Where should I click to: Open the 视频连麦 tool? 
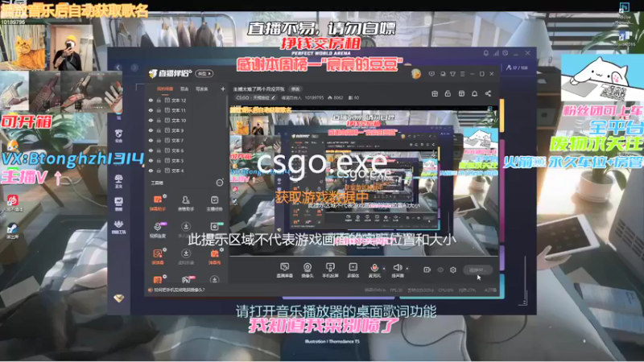[158, 229]
